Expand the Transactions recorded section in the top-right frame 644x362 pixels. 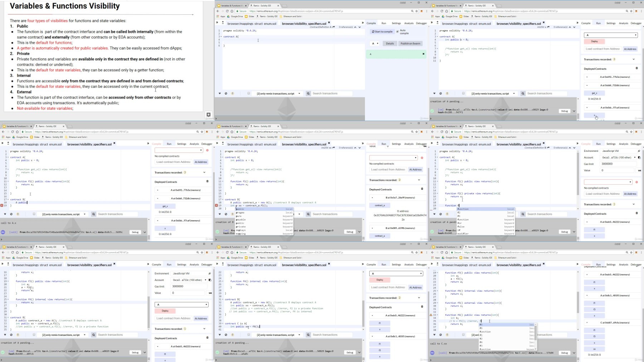(x=634, y=59)
